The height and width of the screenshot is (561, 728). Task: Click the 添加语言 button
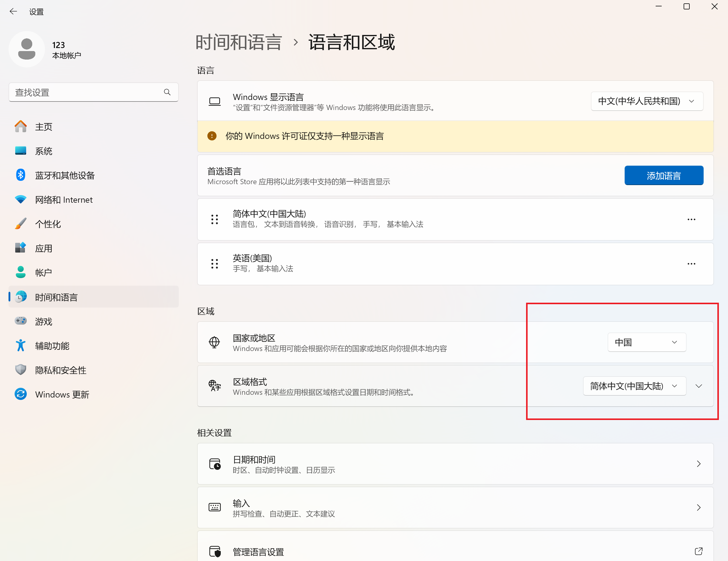(x=663, y=175)
